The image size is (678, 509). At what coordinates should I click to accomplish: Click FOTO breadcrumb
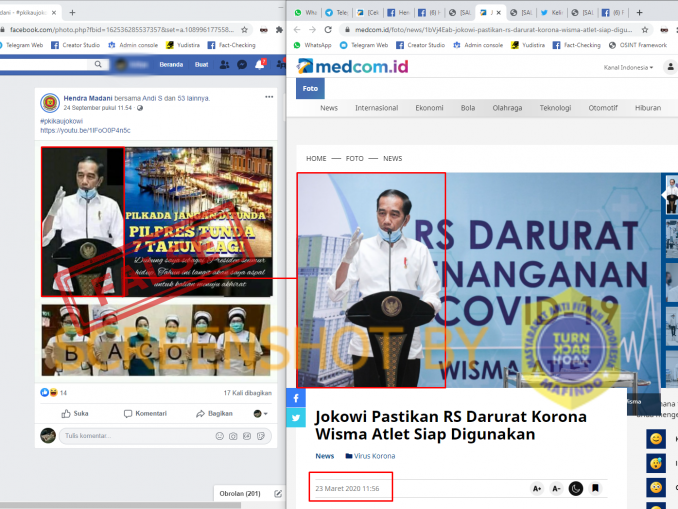coord(355,159)
